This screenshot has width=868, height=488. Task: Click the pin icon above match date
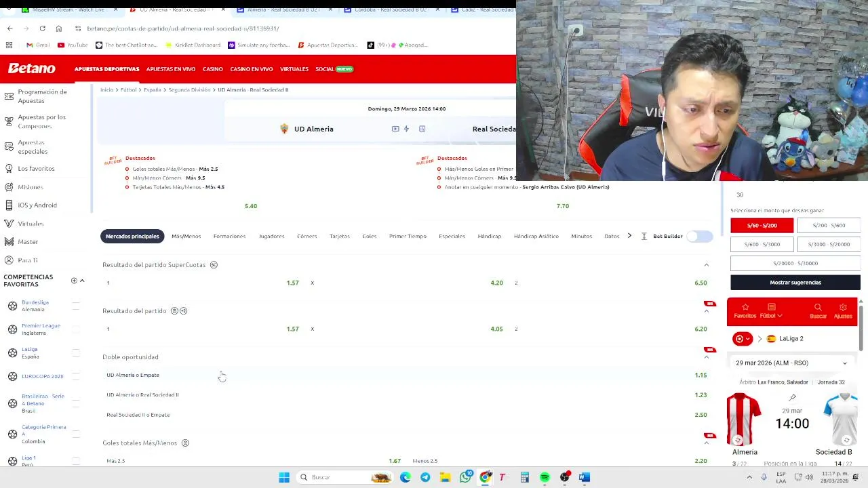click(x=792, y=397)
